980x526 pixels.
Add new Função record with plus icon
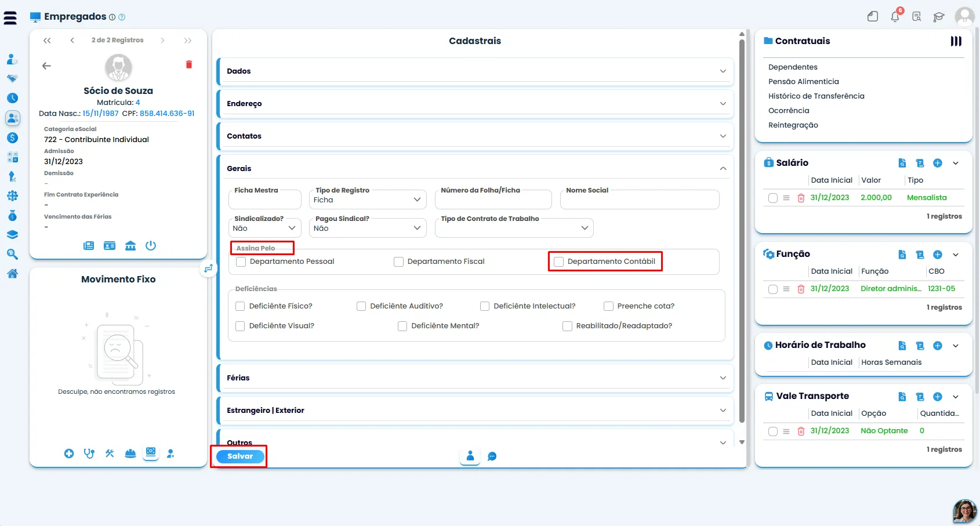938,255
